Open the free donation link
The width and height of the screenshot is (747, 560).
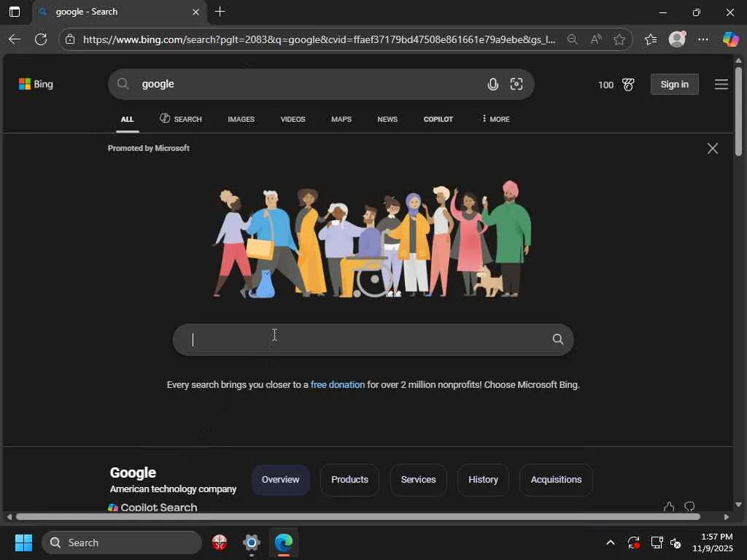[338, 385]
